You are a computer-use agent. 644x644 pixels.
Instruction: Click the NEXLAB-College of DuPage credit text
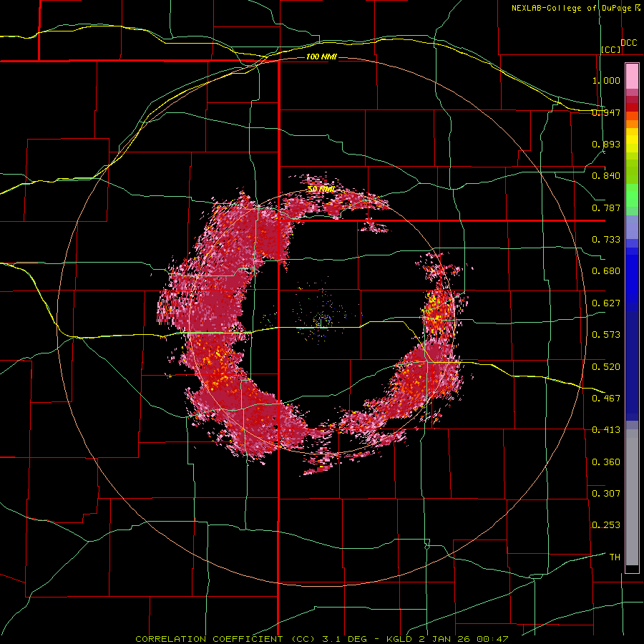pos(572,8)
